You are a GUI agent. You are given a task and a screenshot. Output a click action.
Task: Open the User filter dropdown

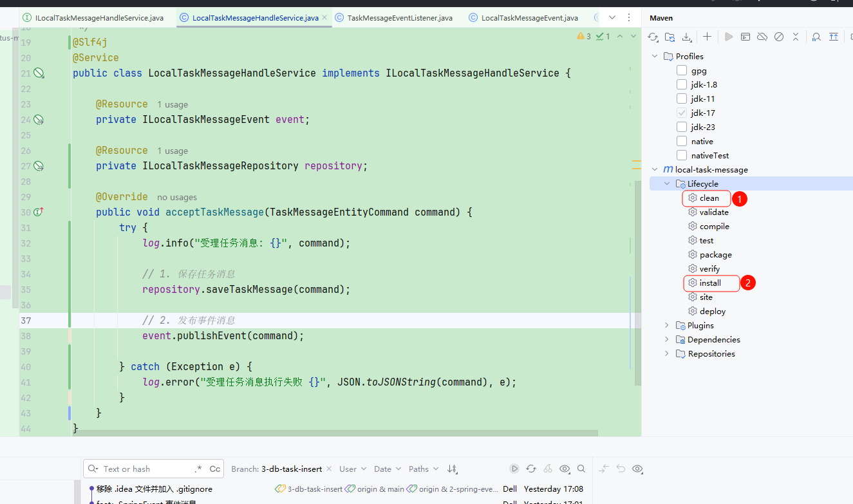[352, 469]
